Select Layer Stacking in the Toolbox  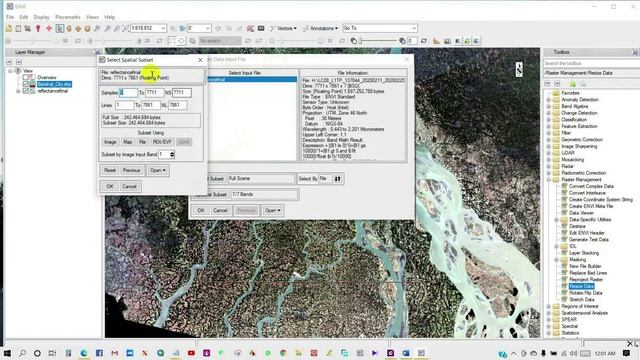point(584,253)
